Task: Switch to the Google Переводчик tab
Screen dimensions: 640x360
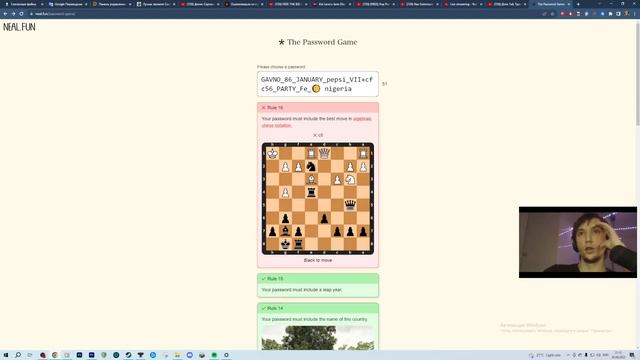Action: point(68,4)
